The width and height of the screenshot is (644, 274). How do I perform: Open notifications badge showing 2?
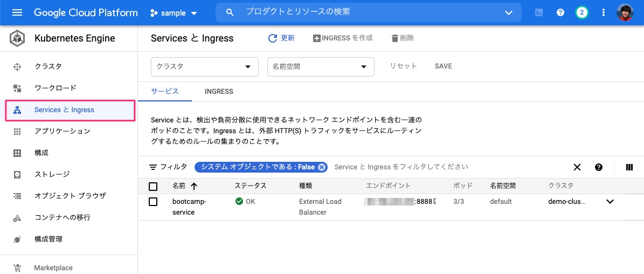[581, 12]
